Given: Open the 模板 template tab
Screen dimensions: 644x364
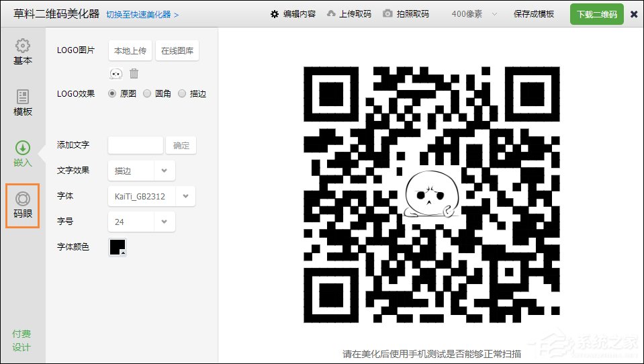Looking at the screenshot, I should coord(23,103).
